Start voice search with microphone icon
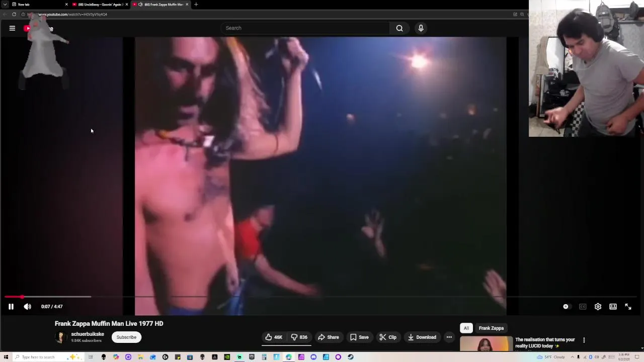Image resolution: width=644 pixels, height=362 pixels. 421,28
